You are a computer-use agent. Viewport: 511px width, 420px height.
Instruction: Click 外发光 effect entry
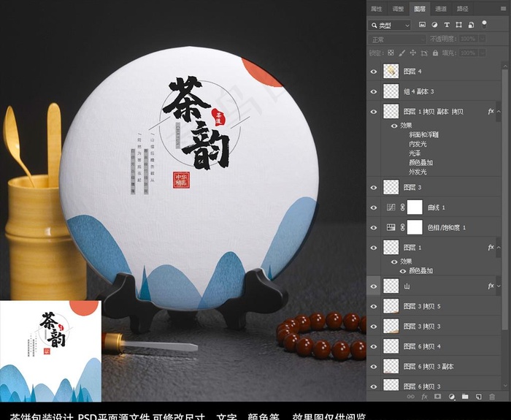click(418, 172)
